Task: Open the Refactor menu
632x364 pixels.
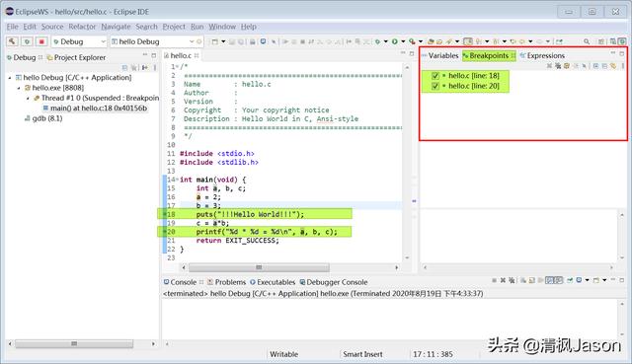Action: tap(82, 27)
